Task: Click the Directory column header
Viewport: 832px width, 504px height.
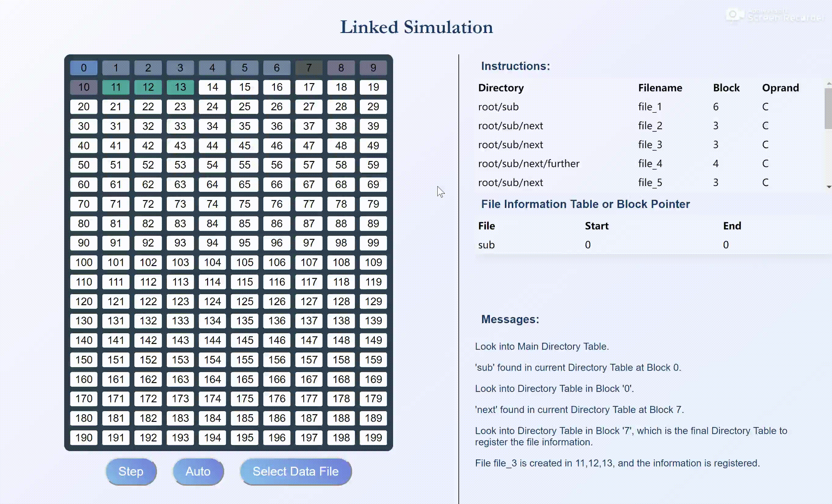Action: [x=501, y=88]
